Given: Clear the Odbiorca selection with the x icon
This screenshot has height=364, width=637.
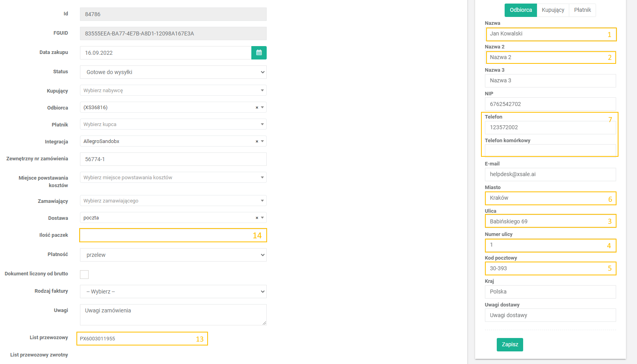Looking at the screenshot, I should pos(257,108).
